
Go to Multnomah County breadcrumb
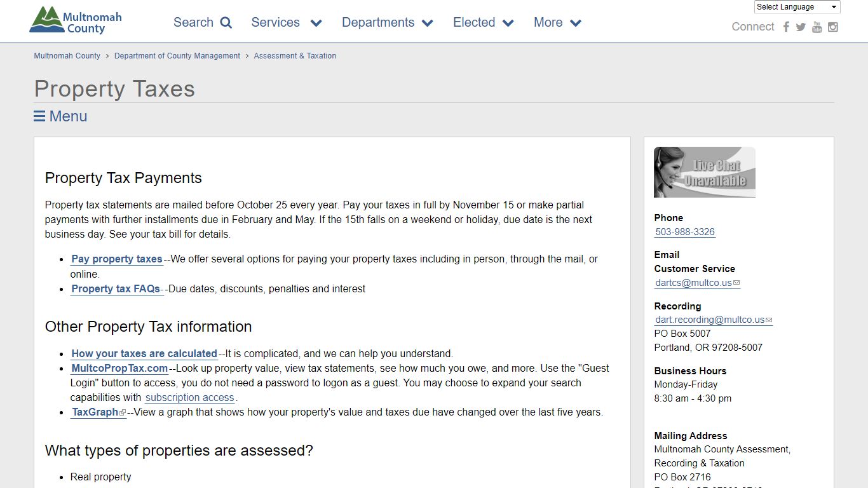67,56
